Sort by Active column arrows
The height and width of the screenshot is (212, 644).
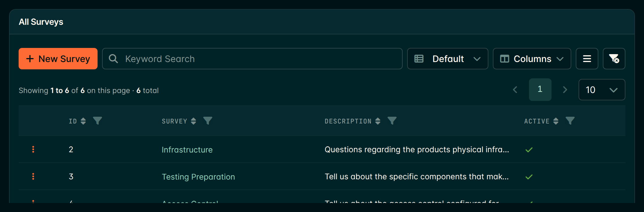(556, 121)
